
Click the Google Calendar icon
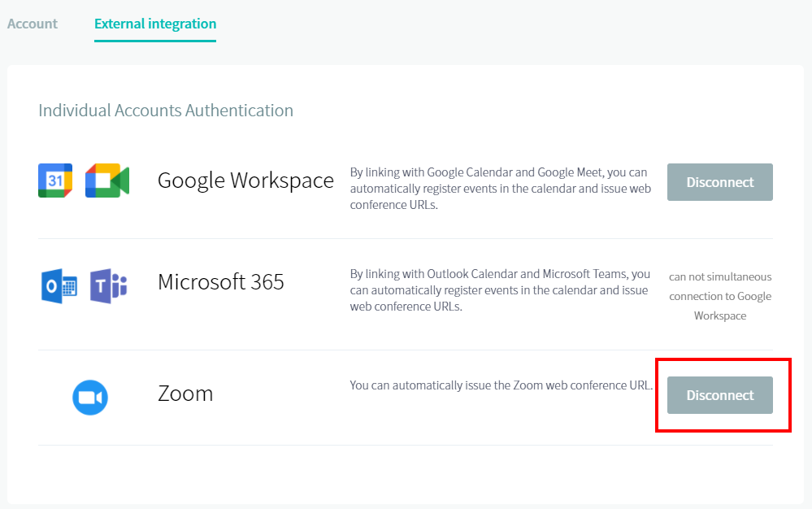[x=55, y=181]
